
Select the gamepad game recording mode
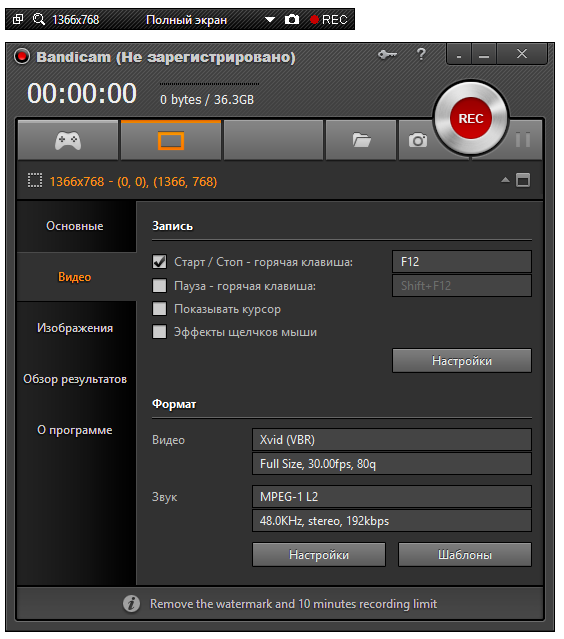pos(68,140)
